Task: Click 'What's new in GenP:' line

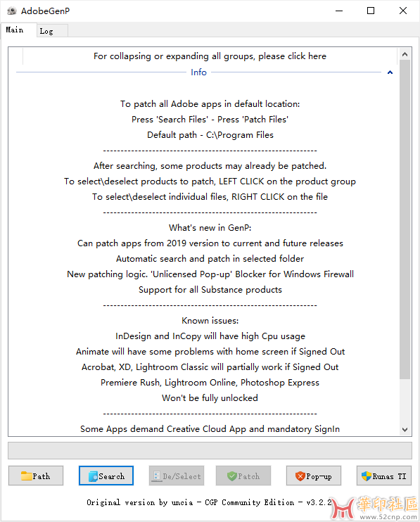Action: click(x=210, y=228)
